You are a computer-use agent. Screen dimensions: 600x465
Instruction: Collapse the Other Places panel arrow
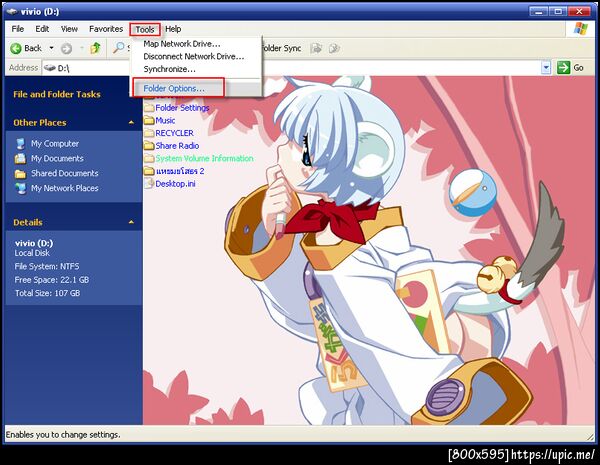(131, 122)
